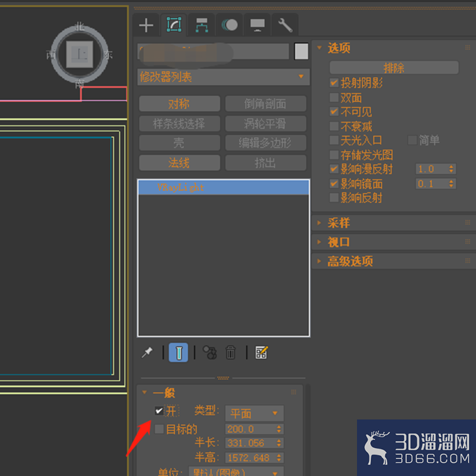Click the 200.0 target distance field
Viewport: 476px width, 476px height.
tap(250, 429)
